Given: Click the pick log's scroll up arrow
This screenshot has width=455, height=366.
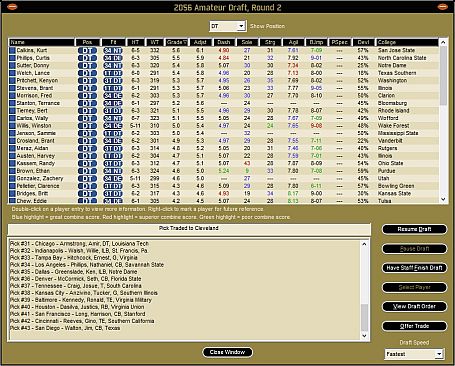Looking at the screenshot, I should (x=364, y=244).
